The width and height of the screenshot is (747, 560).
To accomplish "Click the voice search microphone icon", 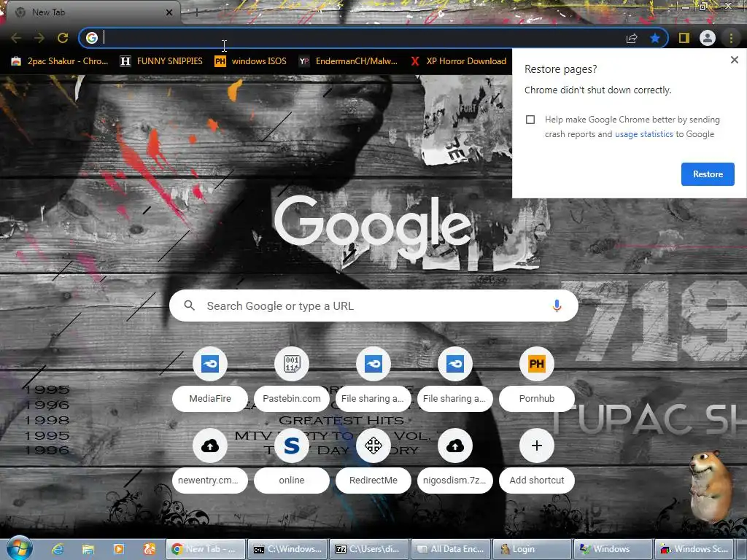I will pyautogui.click(x=557, y=306).
